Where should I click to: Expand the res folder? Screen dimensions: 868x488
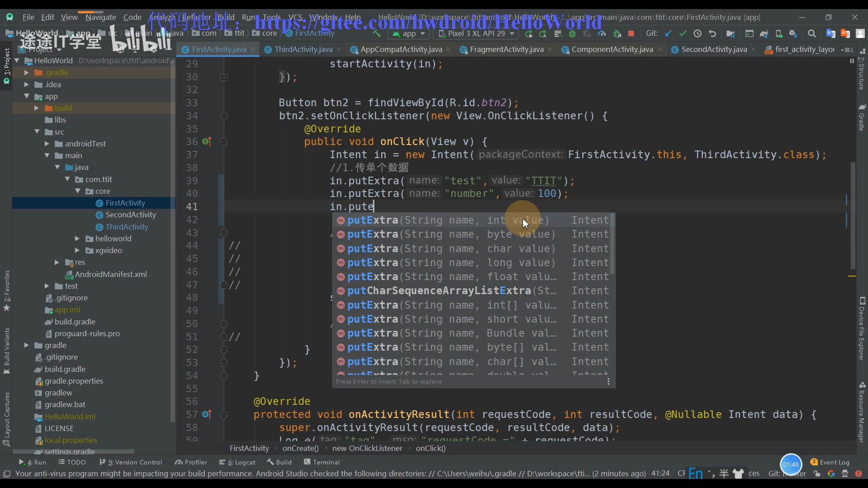click(x=57, y=262)
